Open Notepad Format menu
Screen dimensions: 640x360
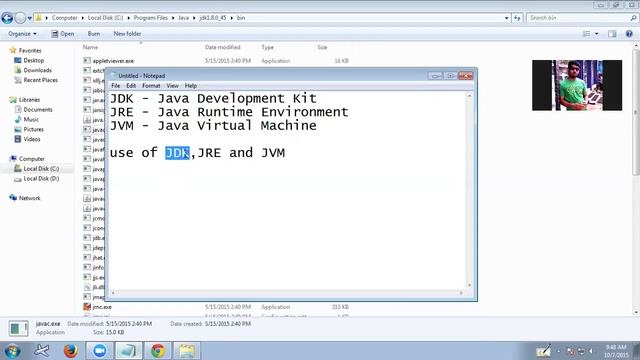click(x=151, y=86)
